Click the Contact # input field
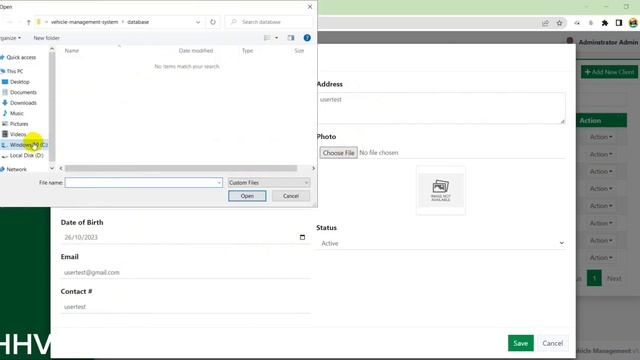The height and width of the screenshot is (360, 640). 185,307
